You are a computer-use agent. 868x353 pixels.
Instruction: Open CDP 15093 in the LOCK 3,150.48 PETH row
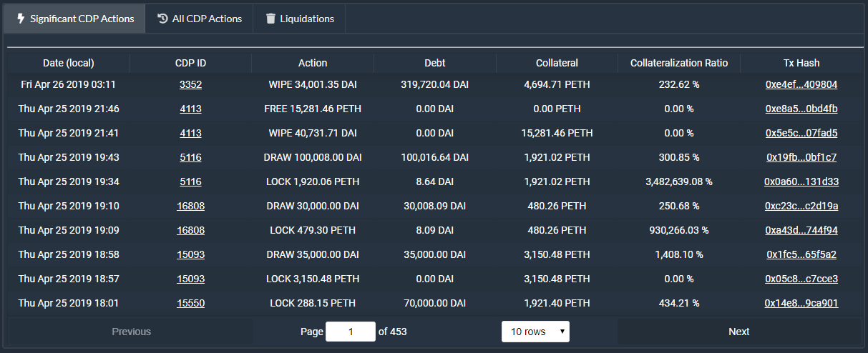[190, 279]
